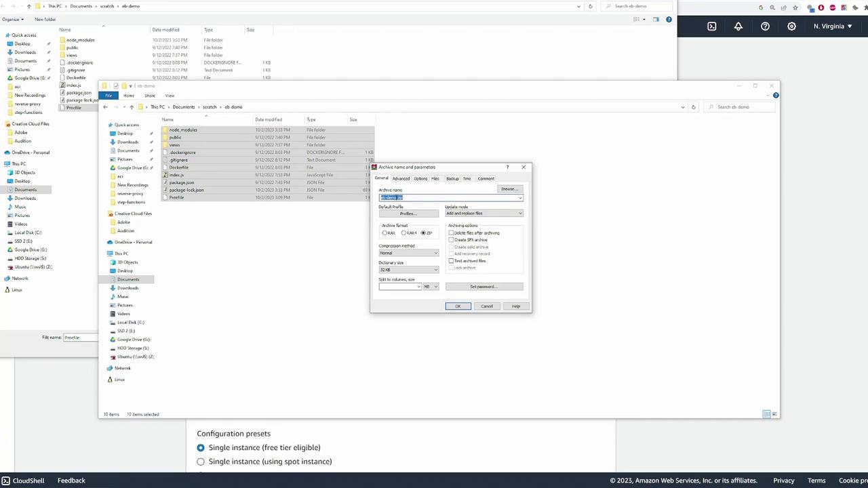868x488 pixels.
Task: Click the Creative Cloud Files icon in front Explorer
Action: 110,213
